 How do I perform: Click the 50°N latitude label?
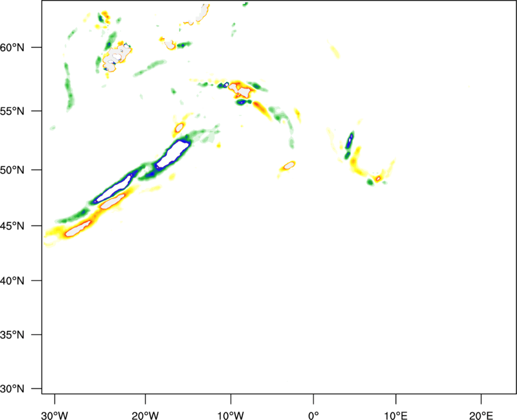click(x=12, y=170)
